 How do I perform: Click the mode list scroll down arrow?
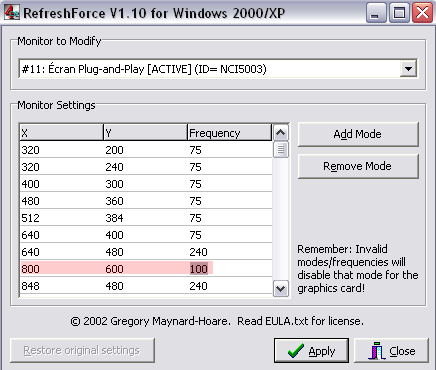pos(281,288)
